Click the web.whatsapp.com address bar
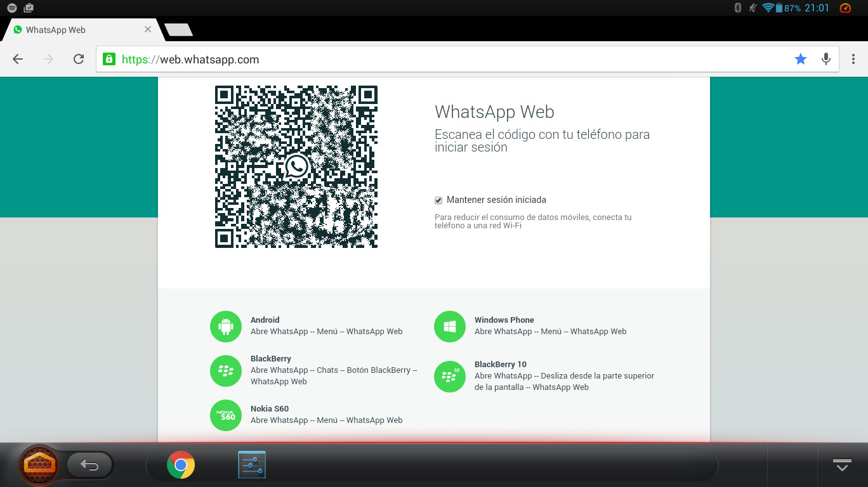 coord(444,60)
